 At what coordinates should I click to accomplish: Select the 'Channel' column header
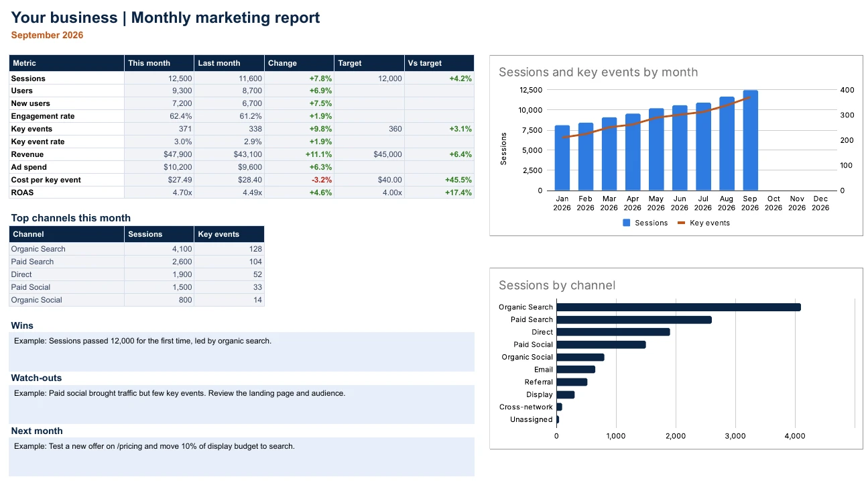pos(67,234)
